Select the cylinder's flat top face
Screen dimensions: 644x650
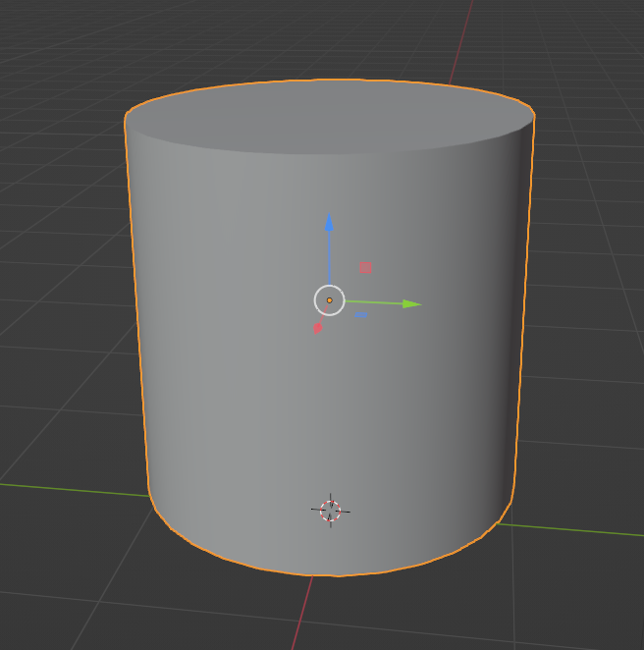tap(329, 118)
